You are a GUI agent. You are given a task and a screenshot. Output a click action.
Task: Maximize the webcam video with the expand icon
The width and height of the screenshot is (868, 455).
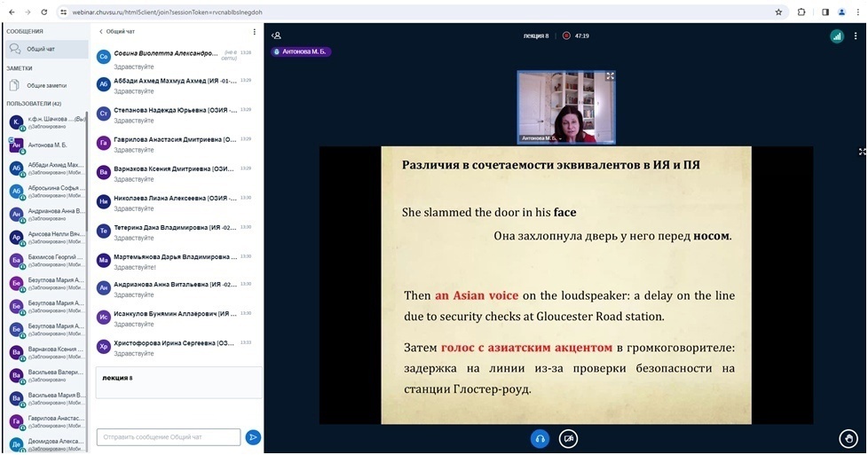pos(610,76)
